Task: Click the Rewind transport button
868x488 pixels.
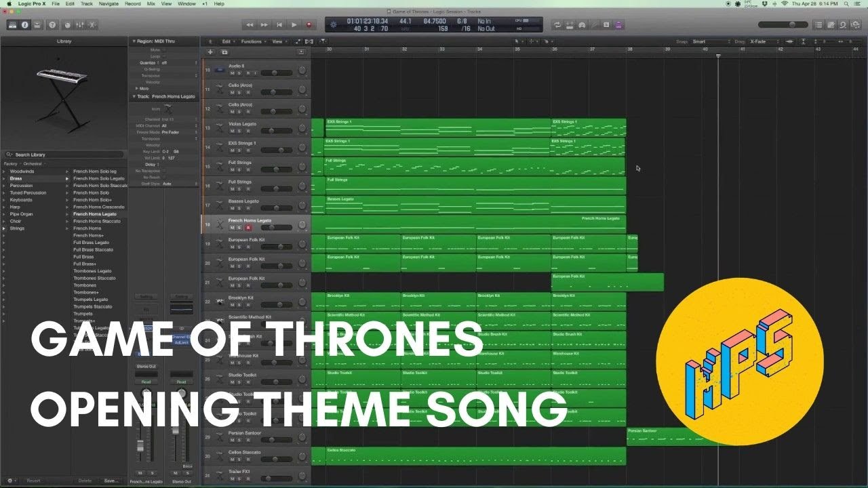Action: pyautogui.click(x=249, y=25)
